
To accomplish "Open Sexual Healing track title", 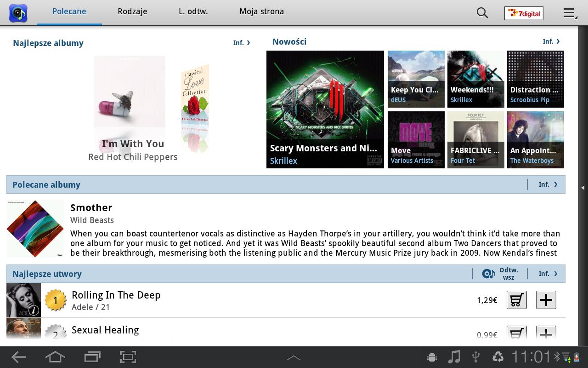I will 105,330.
